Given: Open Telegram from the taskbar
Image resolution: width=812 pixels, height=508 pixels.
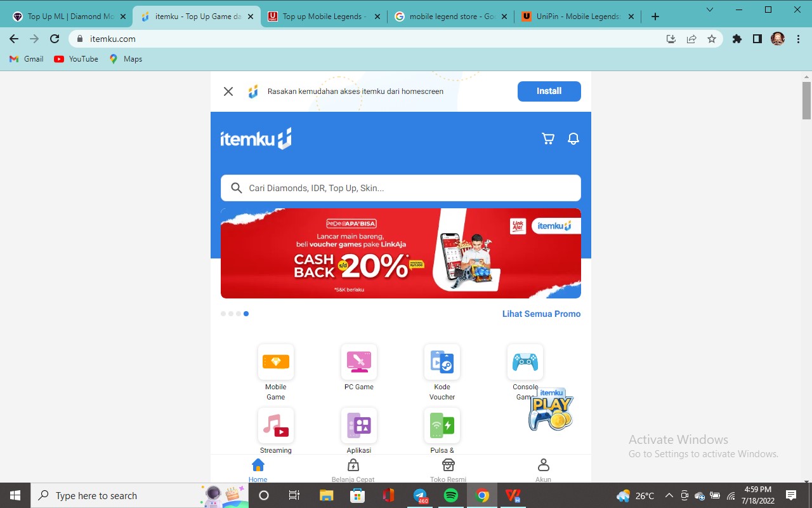Looking at the screenshot, I should pyautogui.click(x=420, y=495).
